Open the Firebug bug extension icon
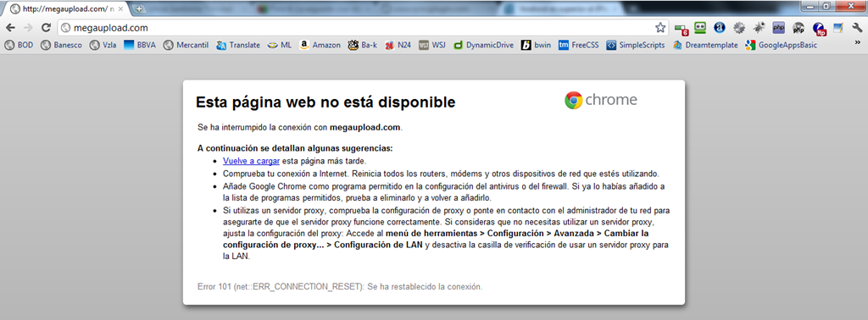The height and width of the screenshot is (320, 868). pos(759,28)
